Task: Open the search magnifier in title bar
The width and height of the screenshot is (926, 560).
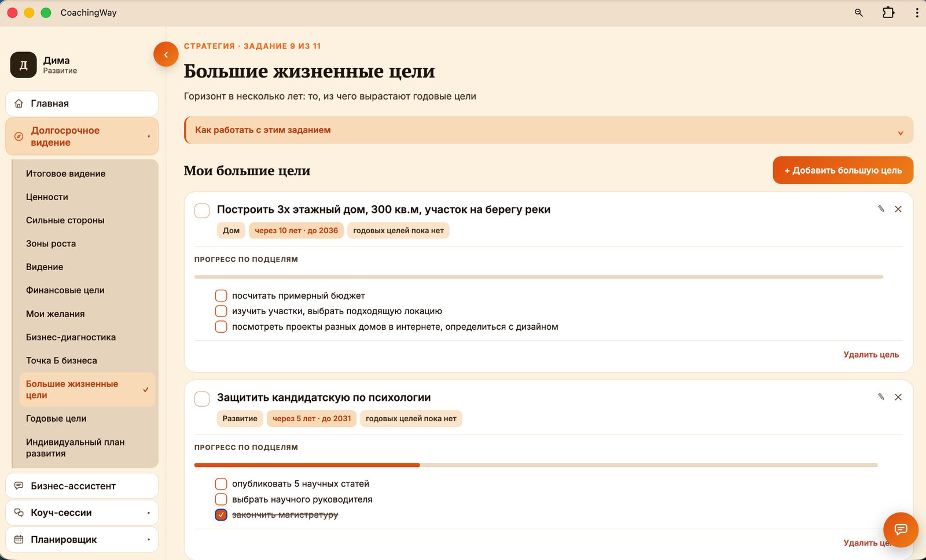Action: 859,13
